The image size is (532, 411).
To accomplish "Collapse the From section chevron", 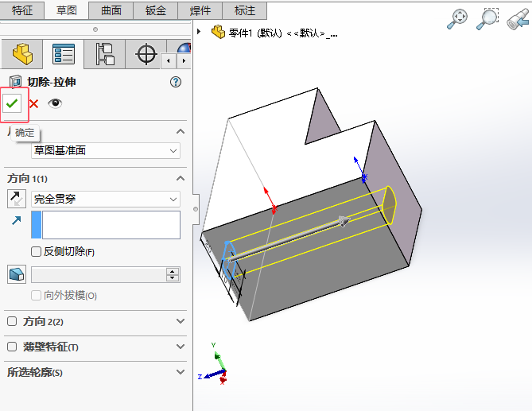I will tap(181, 131).
